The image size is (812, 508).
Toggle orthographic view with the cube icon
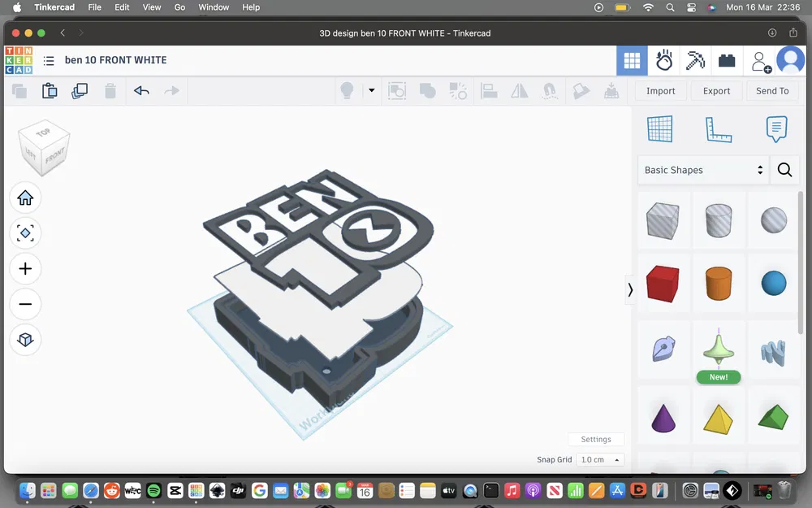point(25,341)
